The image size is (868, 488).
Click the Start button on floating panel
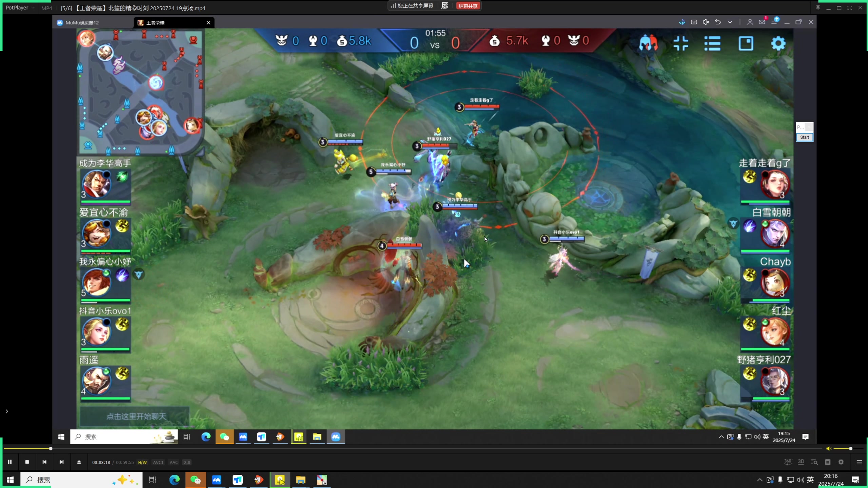pyautogui.click(x=804, y=137)
